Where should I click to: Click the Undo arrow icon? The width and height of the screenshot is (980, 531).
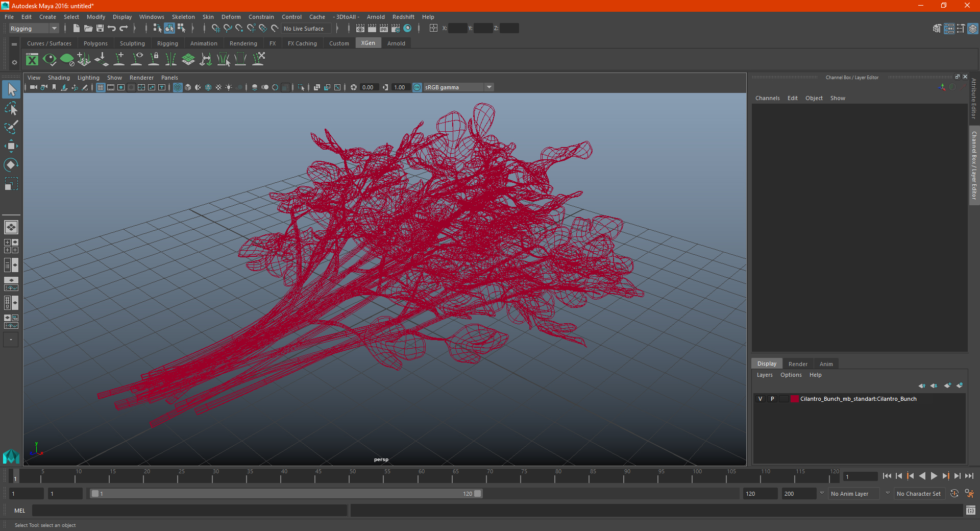tap(112, 28)
